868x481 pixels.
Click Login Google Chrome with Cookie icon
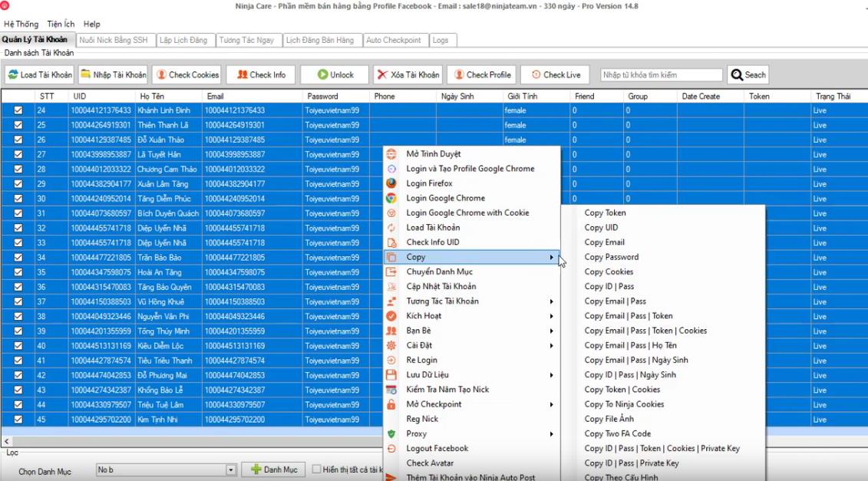391,212
